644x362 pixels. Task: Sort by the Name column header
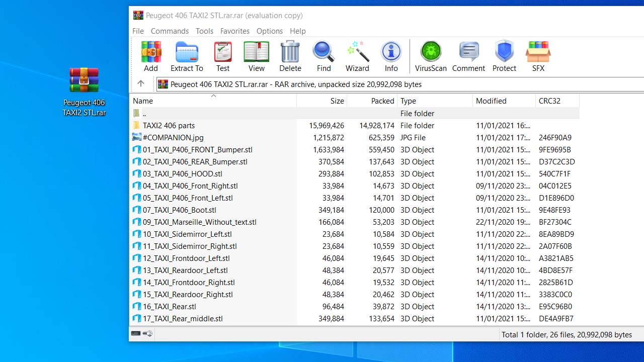click(213, 101)
